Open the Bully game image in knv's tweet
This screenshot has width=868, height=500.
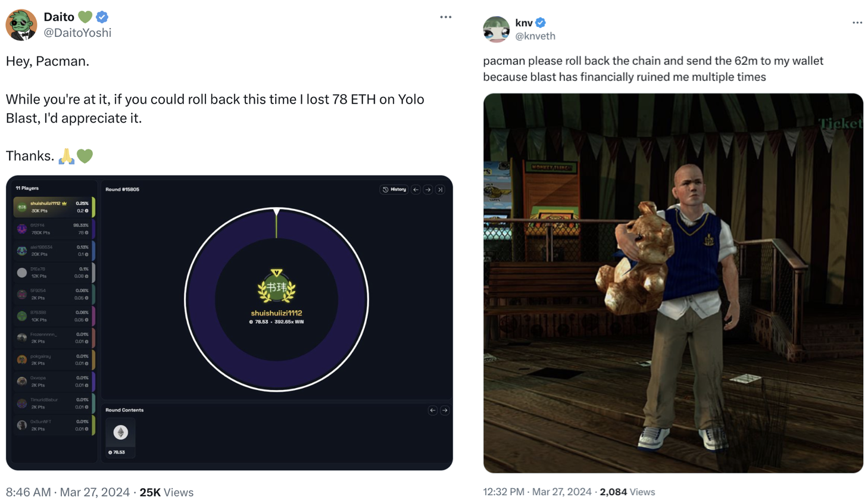pyautogui.click(x=673, y=283)
